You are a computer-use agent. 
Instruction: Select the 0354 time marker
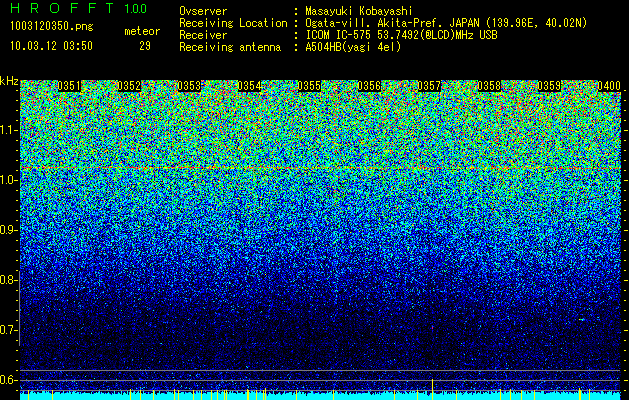click(249, 86)
